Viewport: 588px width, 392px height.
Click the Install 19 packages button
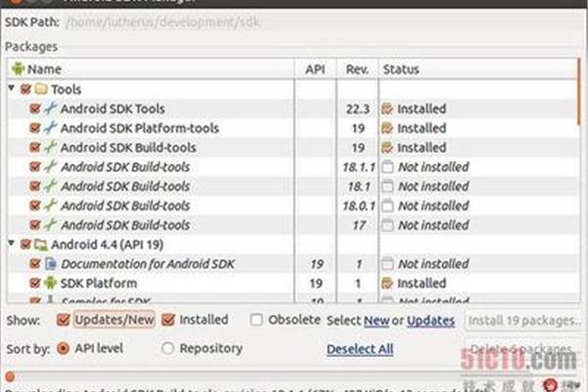coord(525,320)
